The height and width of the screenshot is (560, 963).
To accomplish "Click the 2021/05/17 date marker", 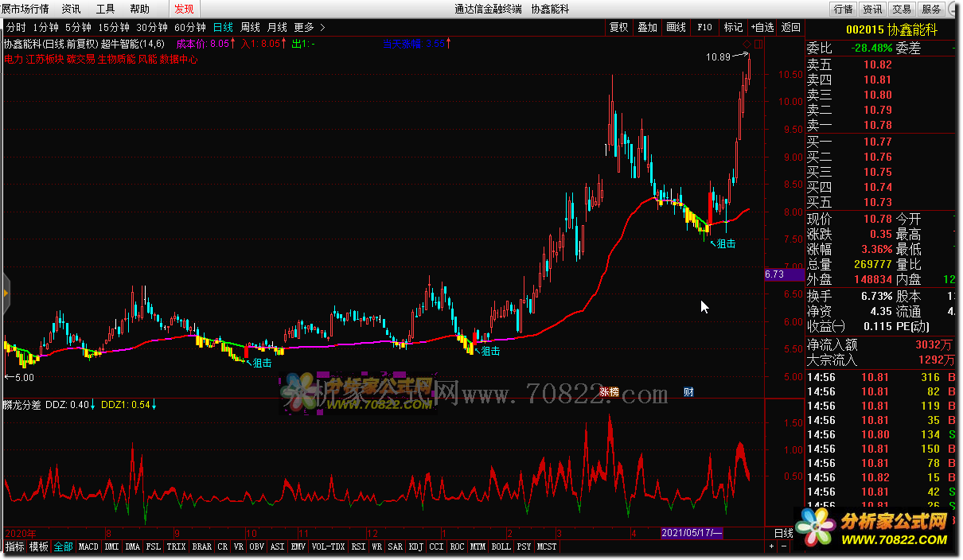I will tap(692, 533).
